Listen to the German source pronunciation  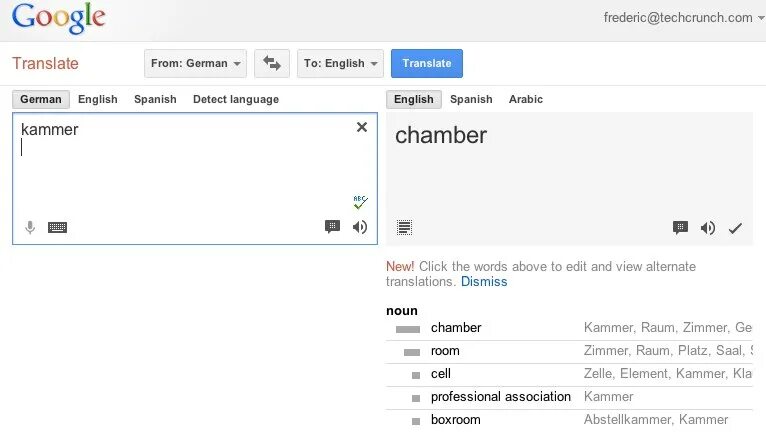pyautogui.click(x=360, y=227)
